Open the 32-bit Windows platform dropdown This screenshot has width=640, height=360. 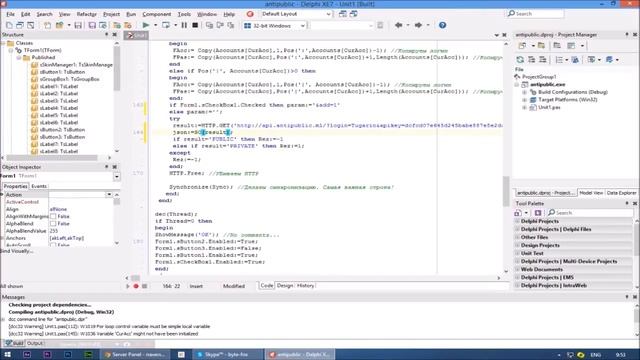[302, 25]
